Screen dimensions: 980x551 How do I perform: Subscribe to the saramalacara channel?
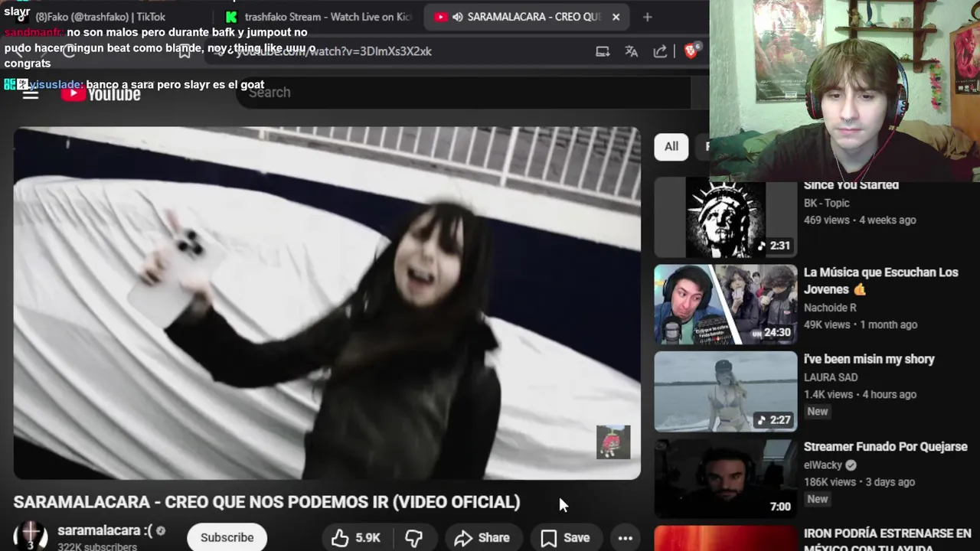(x=227, y=538)
